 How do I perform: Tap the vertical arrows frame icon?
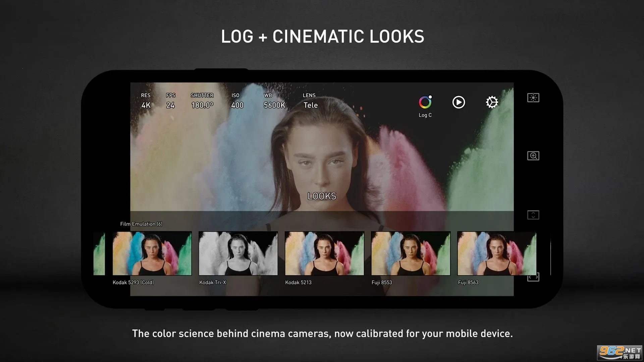533,215
